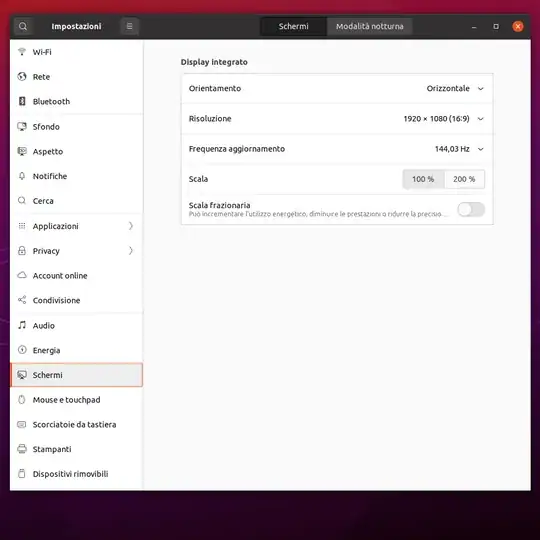Minimize the Impostazioni window
The height and width of the screenshot is (540, 540).
(474, 27)
